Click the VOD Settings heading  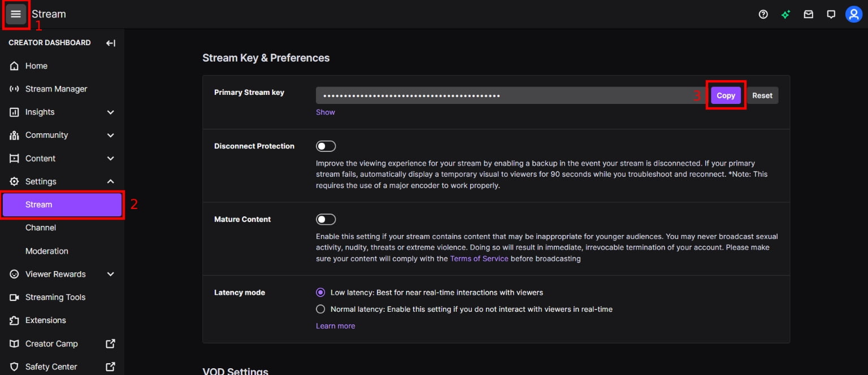click(x=235, y=371)
